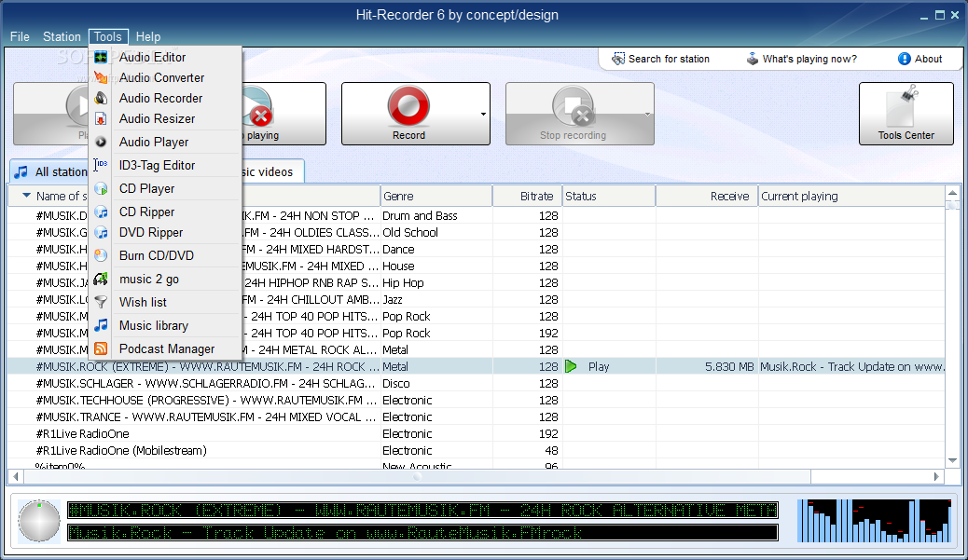Select the #MUSIK.ROCK (EXTREME) station row
The height and width of the screenshot is (560, 968).
476,366
